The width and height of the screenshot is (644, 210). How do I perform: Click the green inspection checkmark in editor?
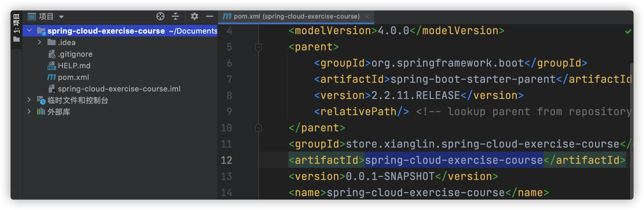tap(628, 31)
